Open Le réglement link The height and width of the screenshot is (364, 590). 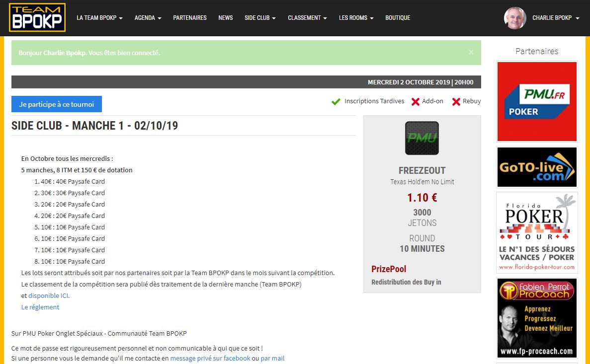[x=40, y=307]
